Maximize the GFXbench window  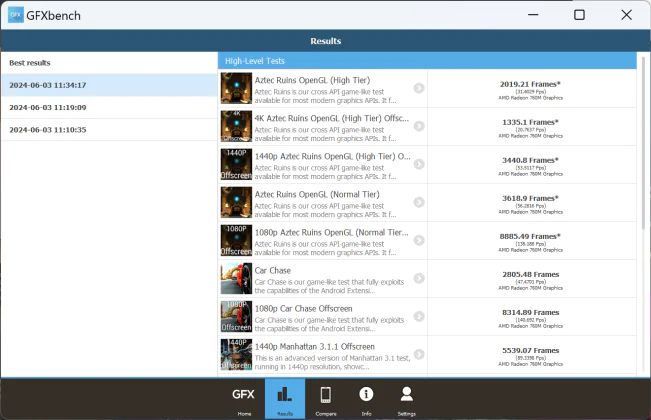(580, 15)
